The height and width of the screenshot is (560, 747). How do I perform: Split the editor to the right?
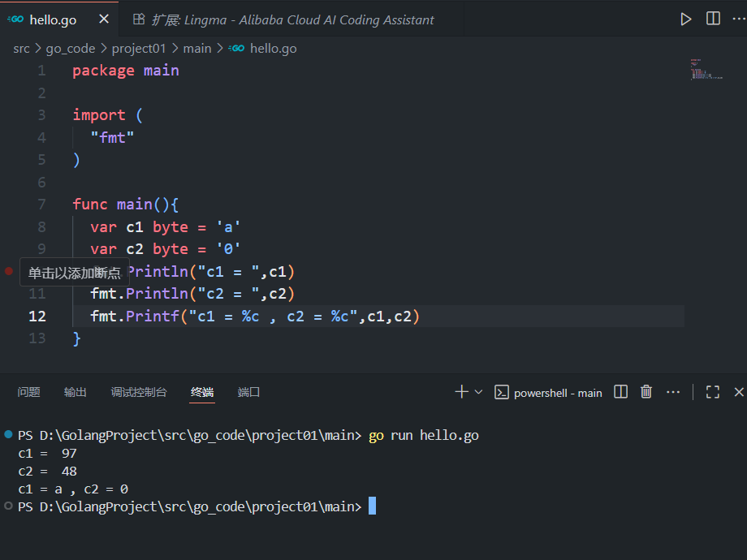pyautogui.click(x=713, y=19)
